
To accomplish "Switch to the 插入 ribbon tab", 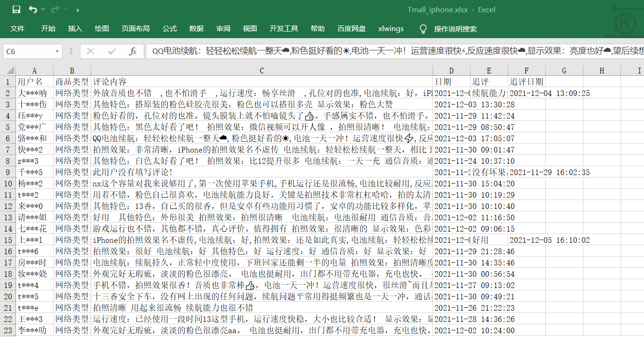I will [75, 29].
